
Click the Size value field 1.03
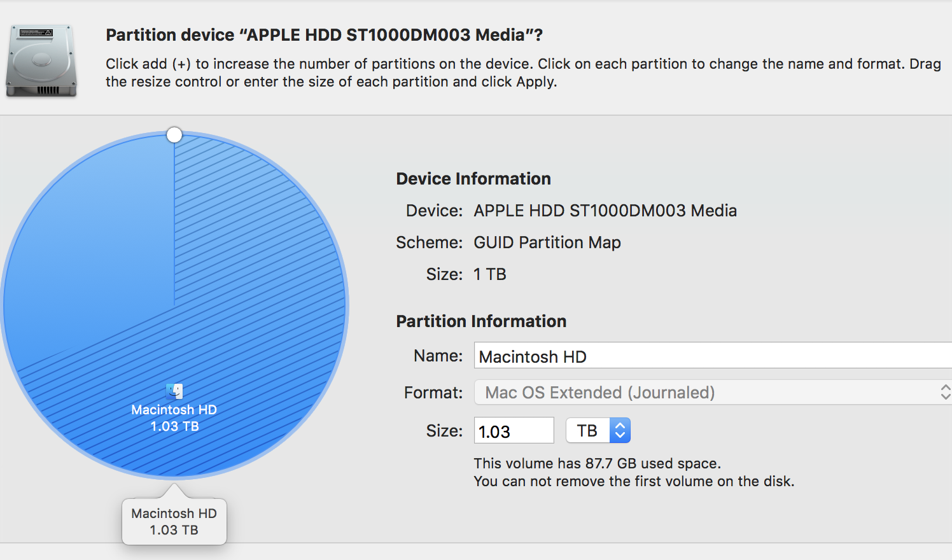tap(514, 431)
